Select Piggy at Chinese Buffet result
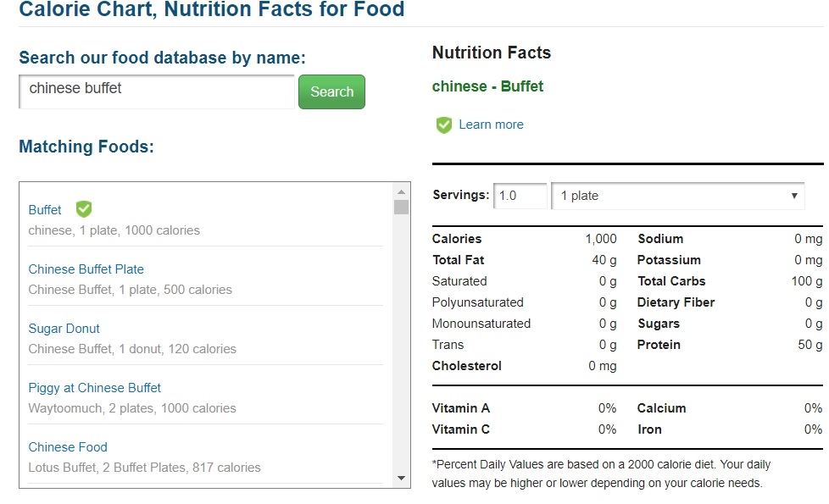The image size is (829, 504). (x=94, y=388)
